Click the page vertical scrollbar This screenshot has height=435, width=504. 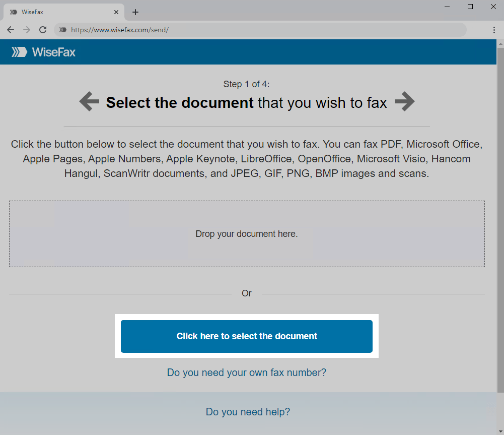tap(500, 220)
